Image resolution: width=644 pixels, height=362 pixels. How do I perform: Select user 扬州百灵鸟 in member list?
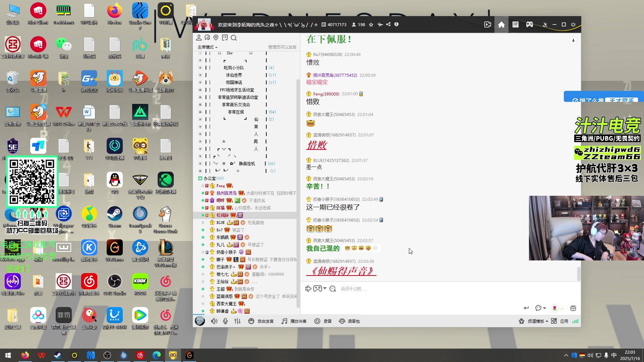pyautogui.click(x=226, y=193)
